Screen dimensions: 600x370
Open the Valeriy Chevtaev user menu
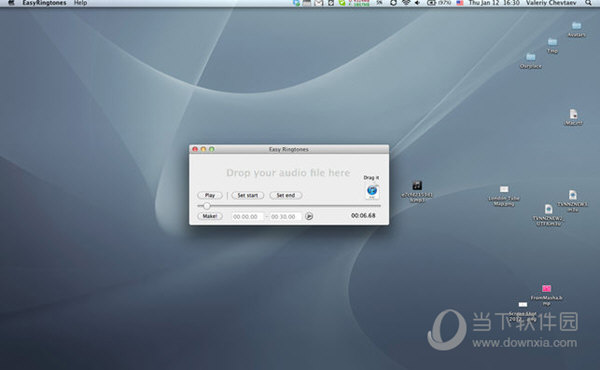[551, 3]
